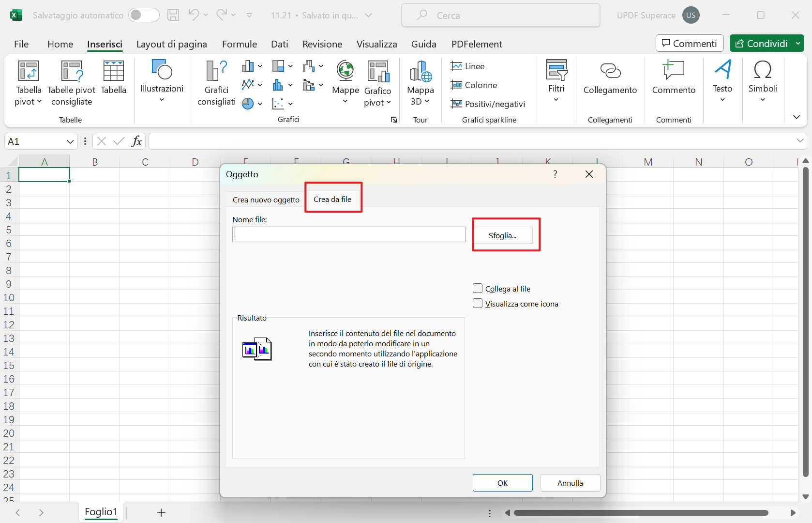
Task: Open the Dati ribbon tab
Action: click(279, 44)
